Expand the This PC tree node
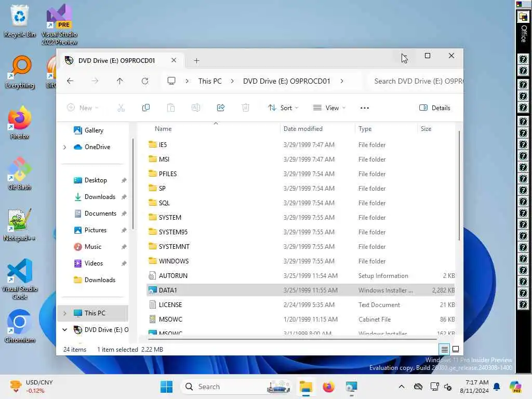The width and height of the screenshot is (532, 399). (x=65, y=313)
